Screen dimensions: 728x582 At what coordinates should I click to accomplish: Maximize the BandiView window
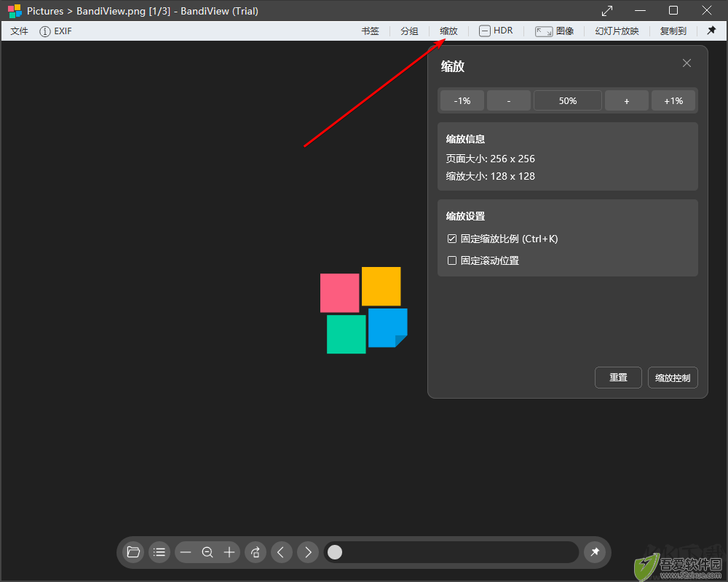pyautogui.click(x=673, y=10)
